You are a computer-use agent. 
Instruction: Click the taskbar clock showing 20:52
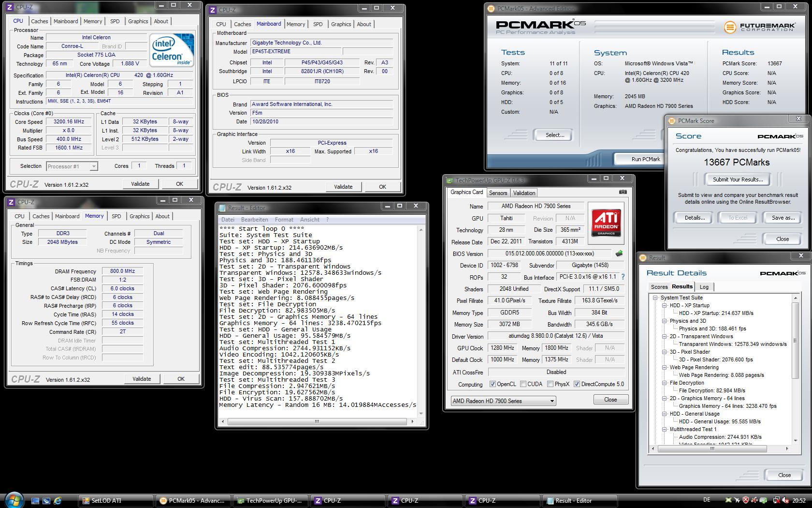coord(798,501)
